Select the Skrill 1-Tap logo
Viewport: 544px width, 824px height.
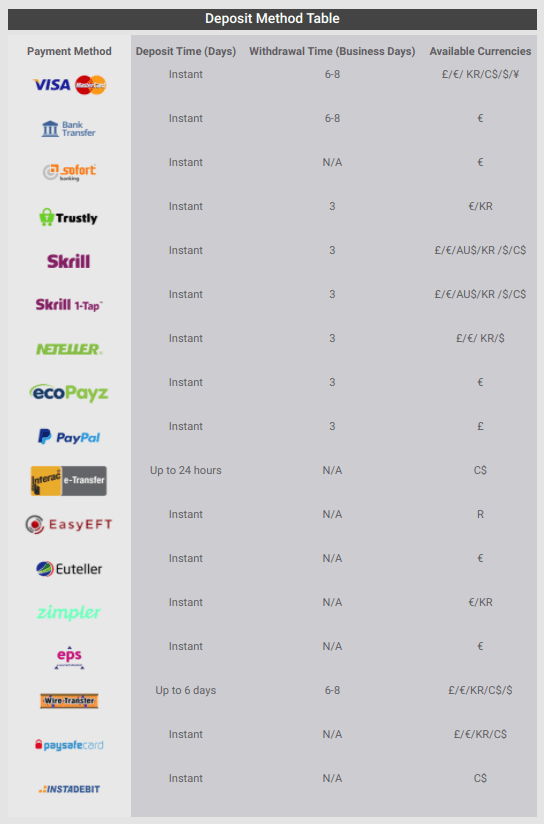69,305
